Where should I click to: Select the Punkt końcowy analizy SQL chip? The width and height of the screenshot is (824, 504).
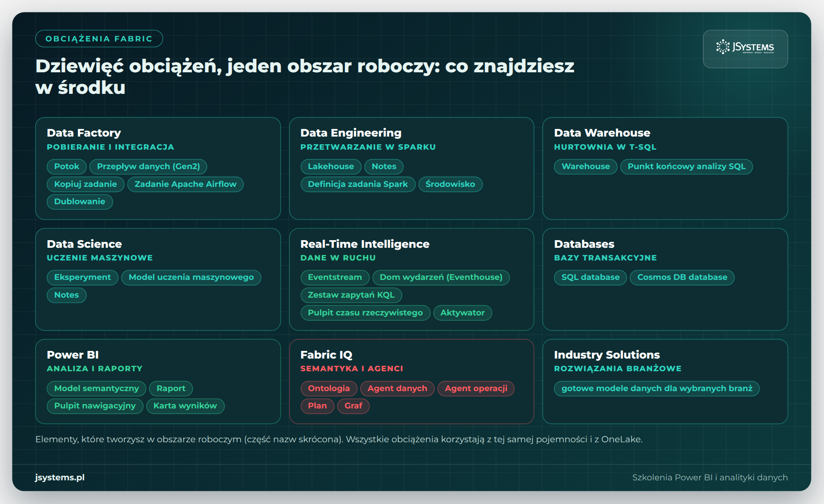coord(686,167)
